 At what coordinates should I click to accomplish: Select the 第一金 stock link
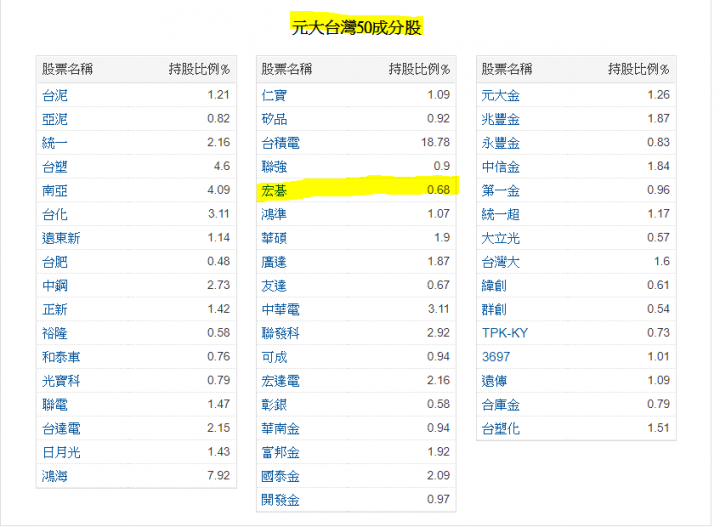pyautogui.click(x=501, y=191)
